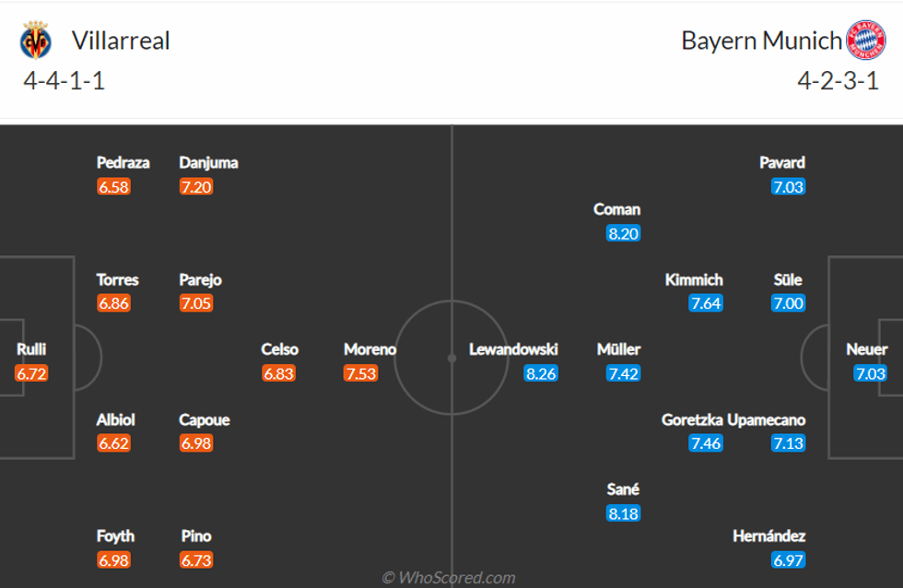The image size is (903, 588).
Task: Open the Bayern Munich team name link
Action: (x=761, y=41)
